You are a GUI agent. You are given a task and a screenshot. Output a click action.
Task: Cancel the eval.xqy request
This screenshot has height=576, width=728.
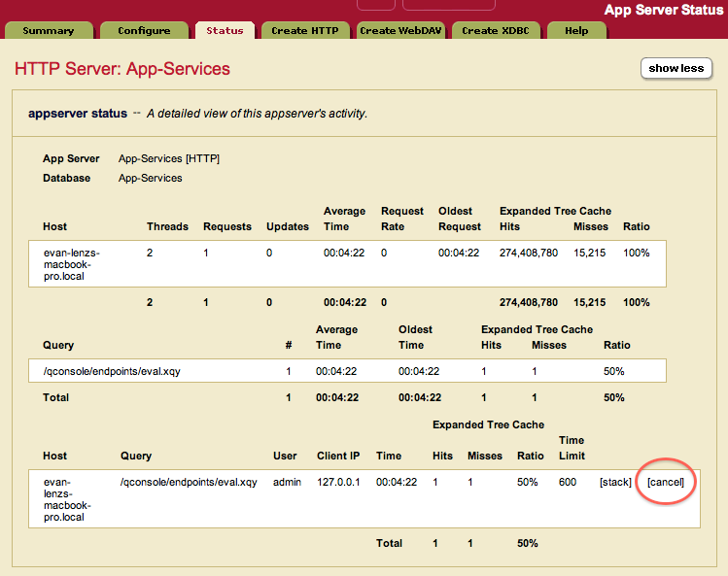click(x=666, y=482)
